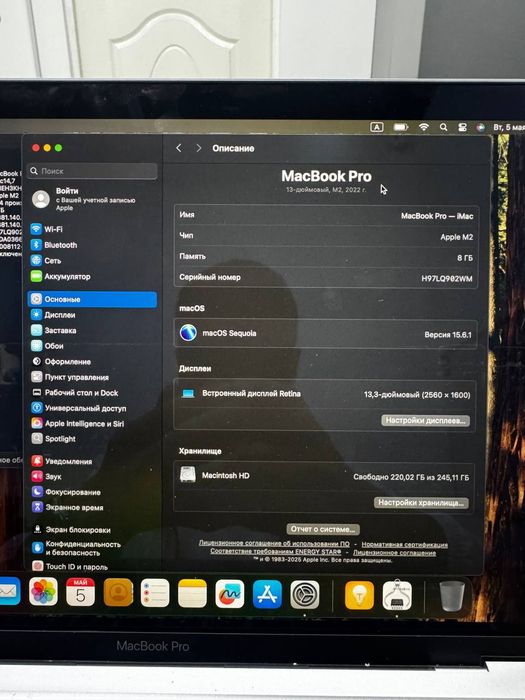Screen dimensions: 525x700
Task: Open Заставка screen saver settings
Action: [x=60, y=331]
